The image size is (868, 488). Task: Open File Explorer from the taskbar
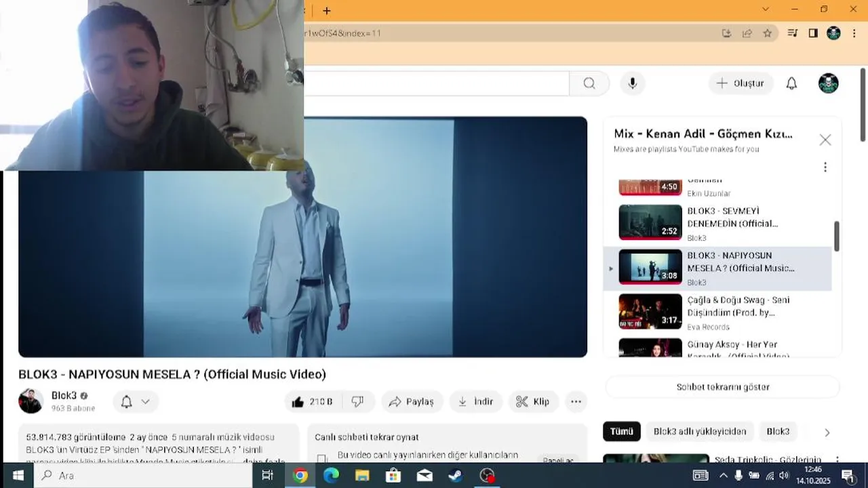click(x=362, y=475)
